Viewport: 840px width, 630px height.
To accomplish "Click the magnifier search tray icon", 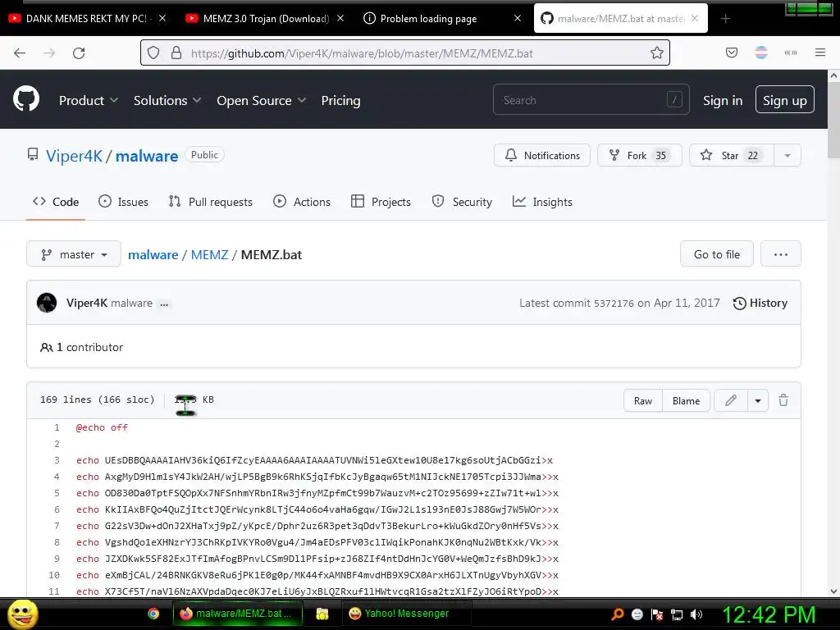I will click(618, 614).
